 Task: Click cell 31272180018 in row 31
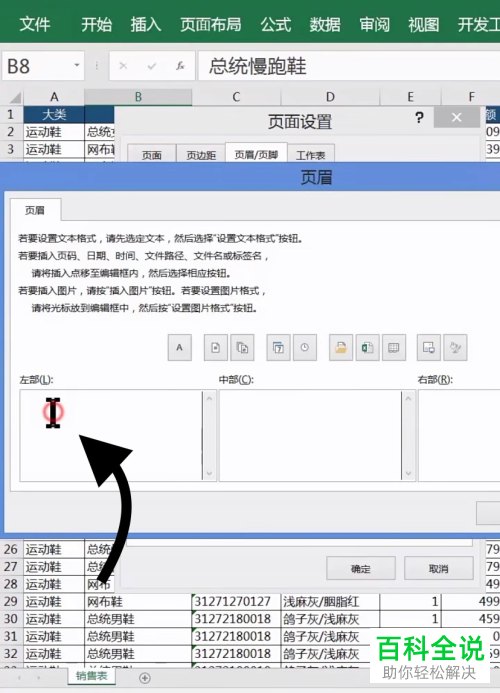[237, 636]
